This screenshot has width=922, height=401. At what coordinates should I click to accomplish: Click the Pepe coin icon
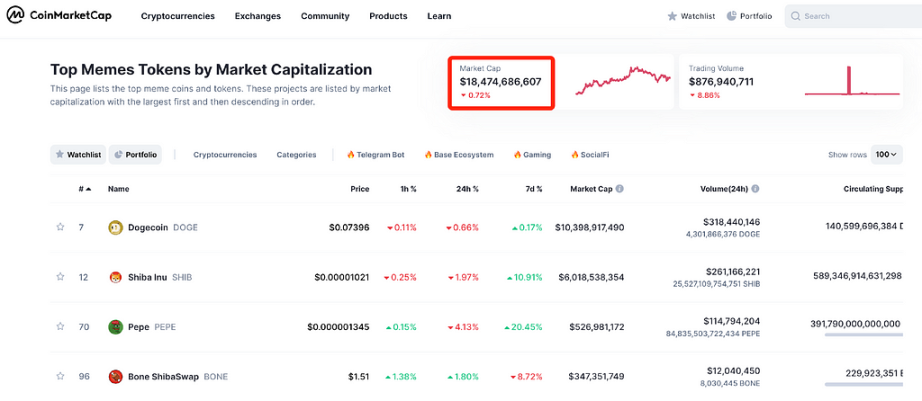115,327
